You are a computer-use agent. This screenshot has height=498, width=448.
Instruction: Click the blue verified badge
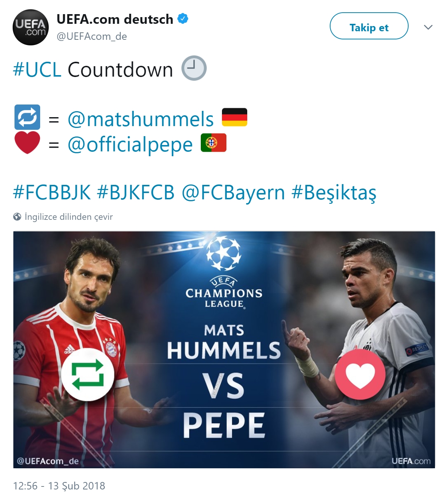tap(183, 19)
